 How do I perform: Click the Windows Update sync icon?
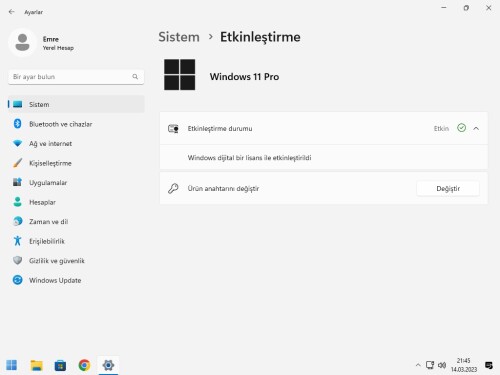coord(17,280)
